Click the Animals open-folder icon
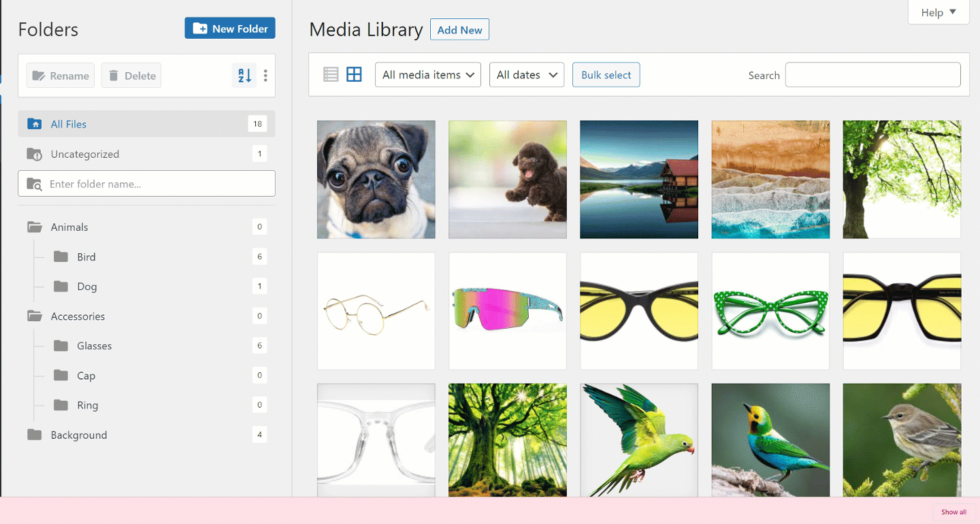Viewport: 980px width, 524px height. click(x=35, y=227)
